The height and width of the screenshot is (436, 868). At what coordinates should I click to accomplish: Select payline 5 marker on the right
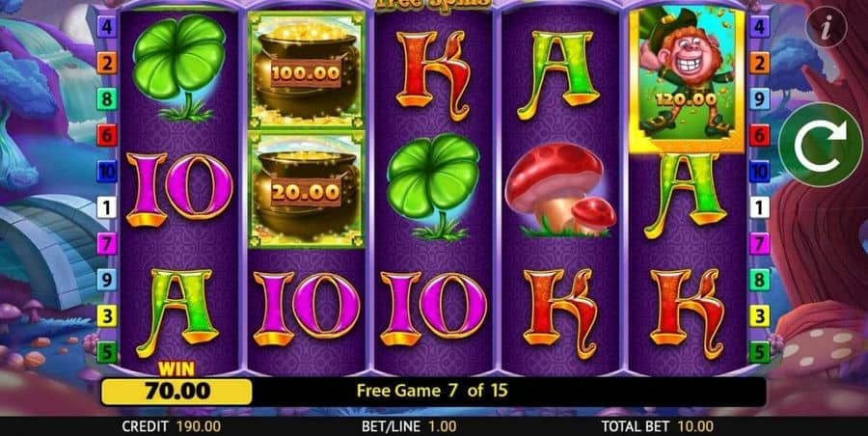click(759, 352)
